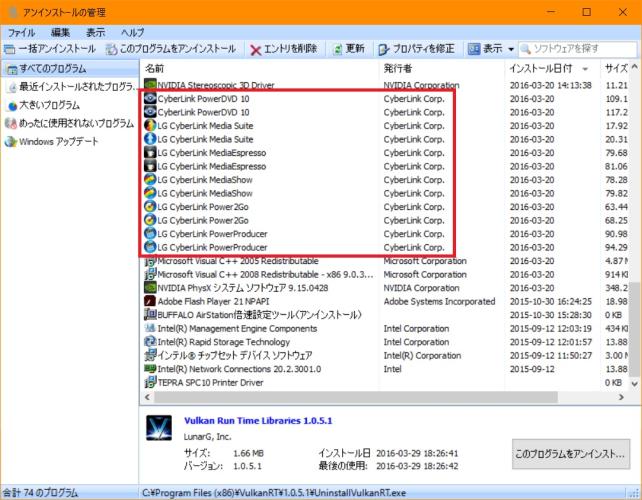642x500 pixels.
Task: Click horizontal scrollbar right arrow
Action: pyautogui.click(x=621, y=397)
